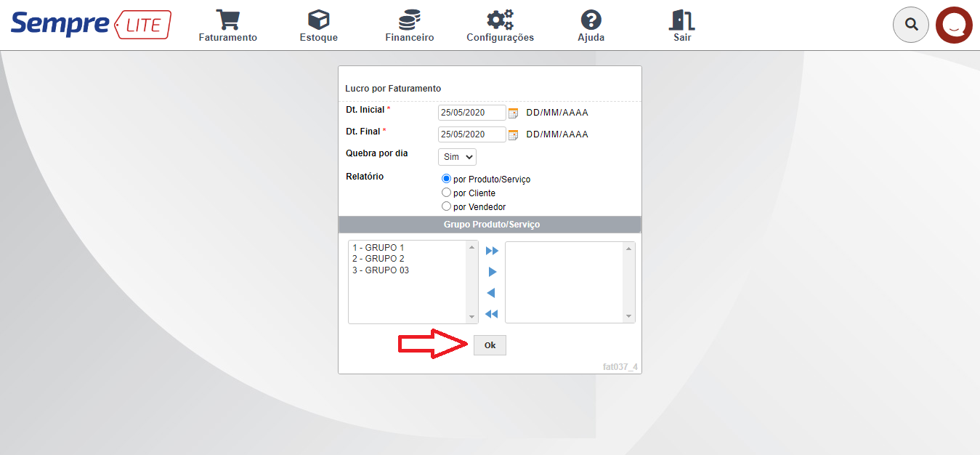Select the por Produto/Serviço report option

coord(446,178)
